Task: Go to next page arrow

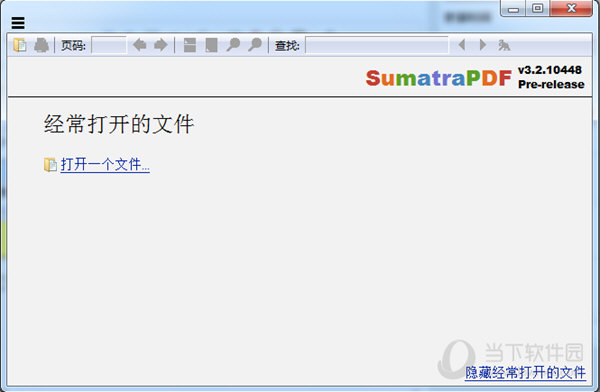Action: [161, 45]
